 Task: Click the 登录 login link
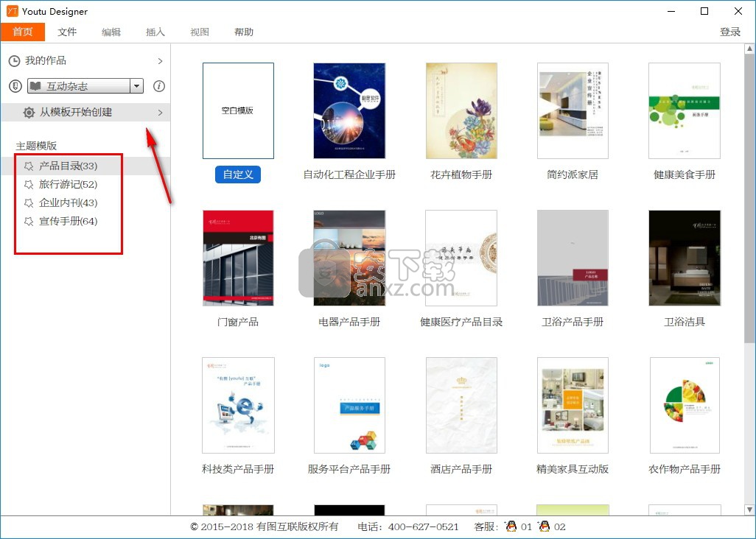(x=730, y=32)
